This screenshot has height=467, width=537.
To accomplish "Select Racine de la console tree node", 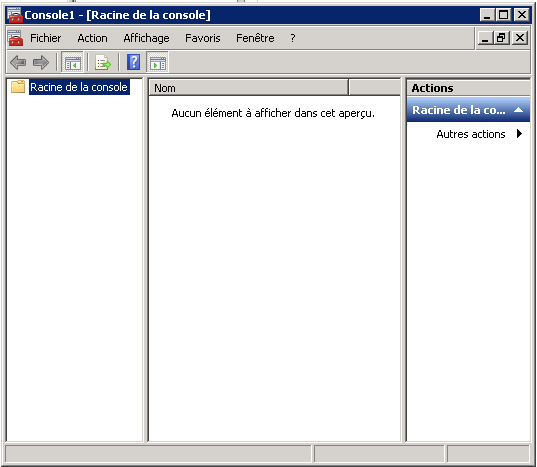I will [79, 87].
